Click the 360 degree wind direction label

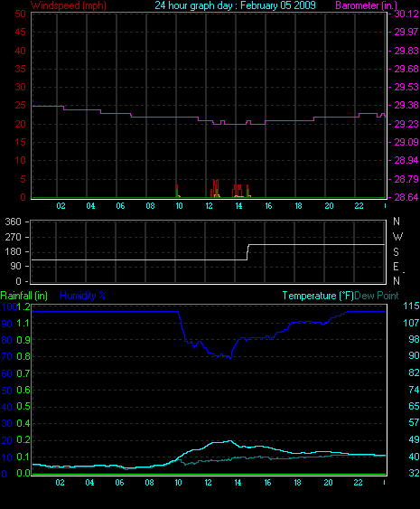[x=13, y=222]
